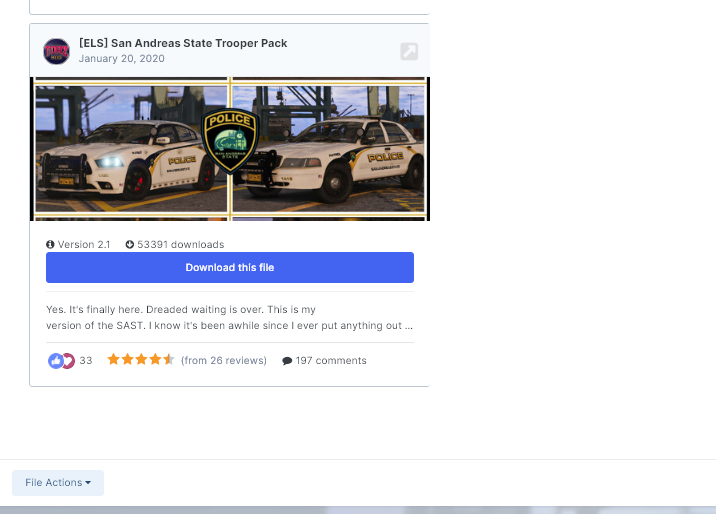
Task: Click the version info icon
Action: 50,245
